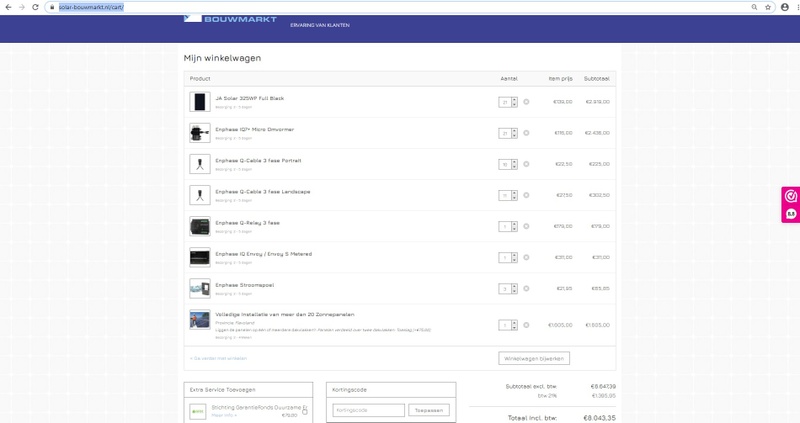Click the installation service photo thumbnail
The image size is (800, 423).
point(200,320)
